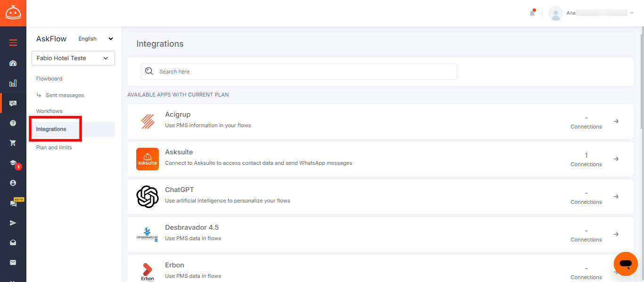Open the dashboard gauge icon in sidebar
Image resolution: width=644 pixels, height=282 pixels.
click(13, 63)
